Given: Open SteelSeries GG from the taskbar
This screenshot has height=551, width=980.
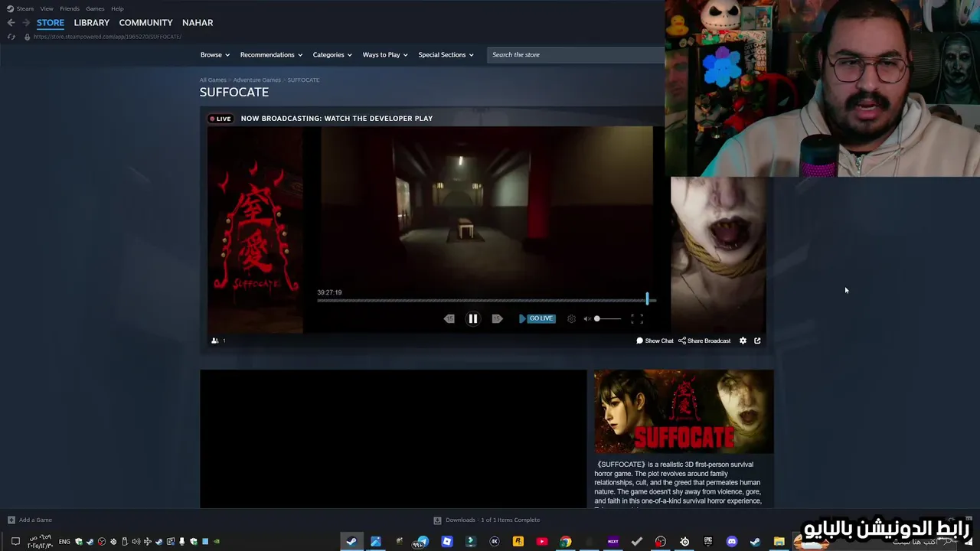Looking at the screenshot, I should (684, 541).
